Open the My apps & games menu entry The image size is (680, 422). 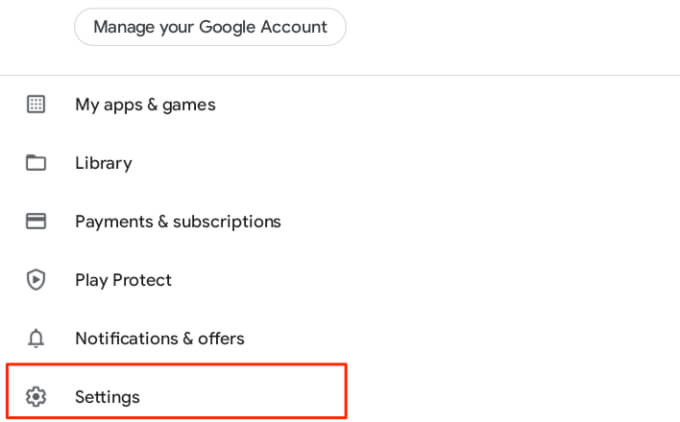pos(145,104)
